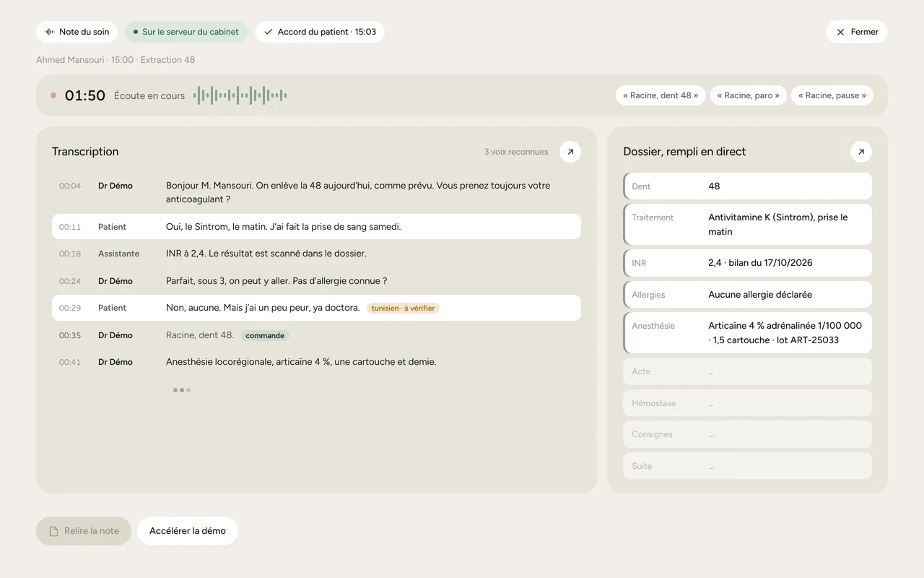Click the empty Hémostase field
This screenshot has width=924, height=578.
click(x=747, y=403)
